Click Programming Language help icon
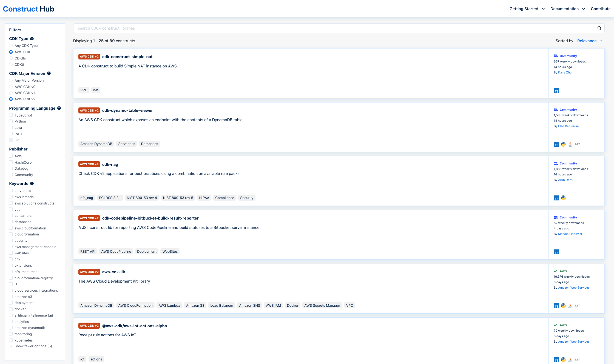 pyautogui.click(x=59, y=108)
